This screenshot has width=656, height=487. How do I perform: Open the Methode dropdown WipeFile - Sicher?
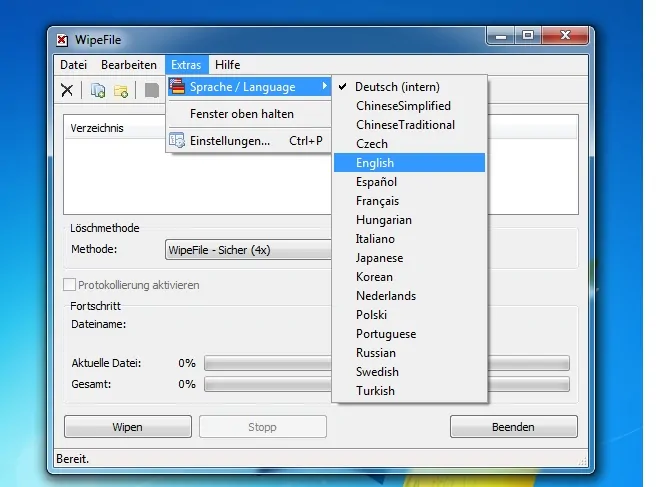pos(249,250)
